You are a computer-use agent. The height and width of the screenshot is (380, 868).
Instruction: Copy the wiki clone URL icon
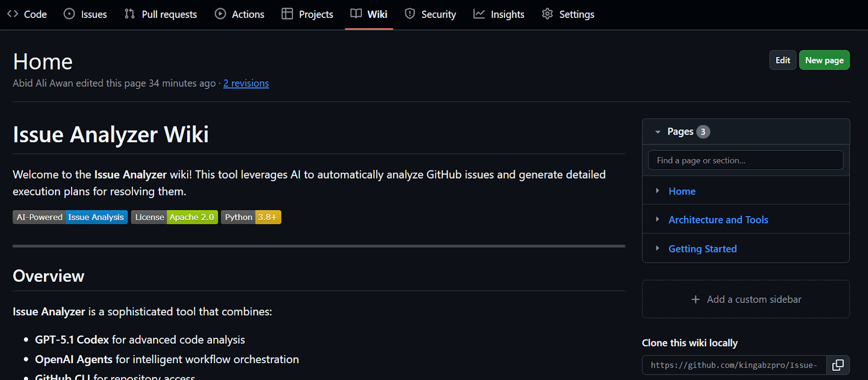coord(838,365)
